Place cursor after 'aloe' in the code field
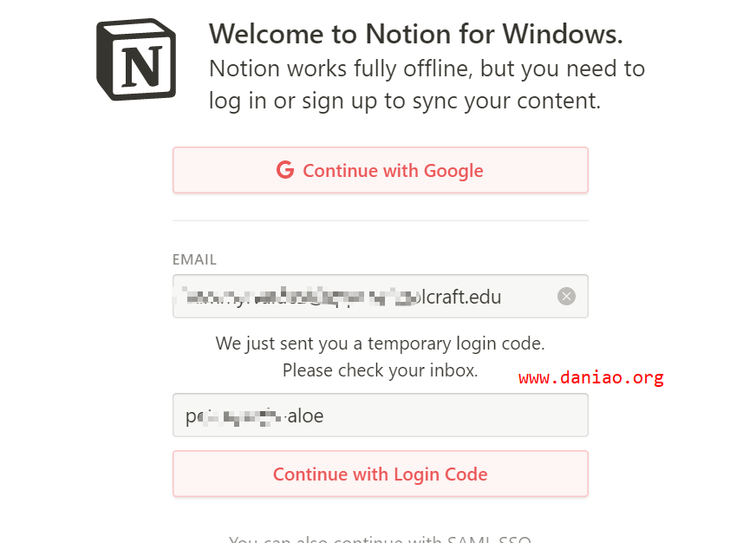Viewport: 756px width, 543px height. tap(324, 415)
